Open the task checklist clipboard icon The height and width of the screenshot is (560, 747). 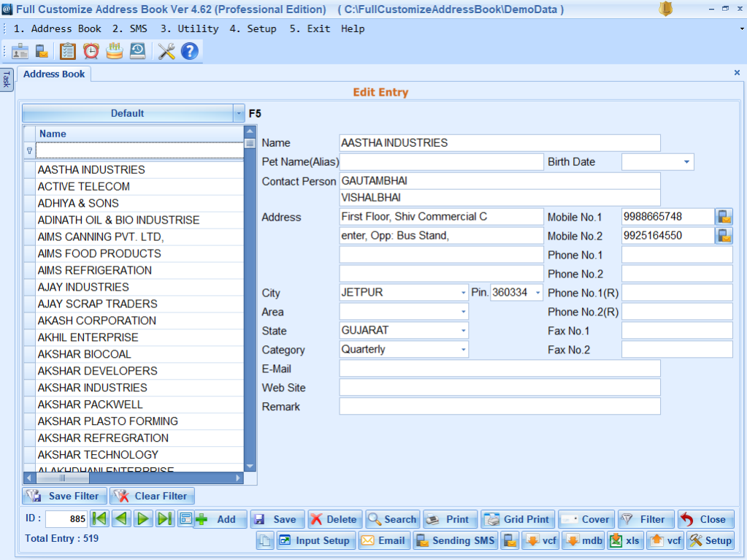[x=68, y=51]
